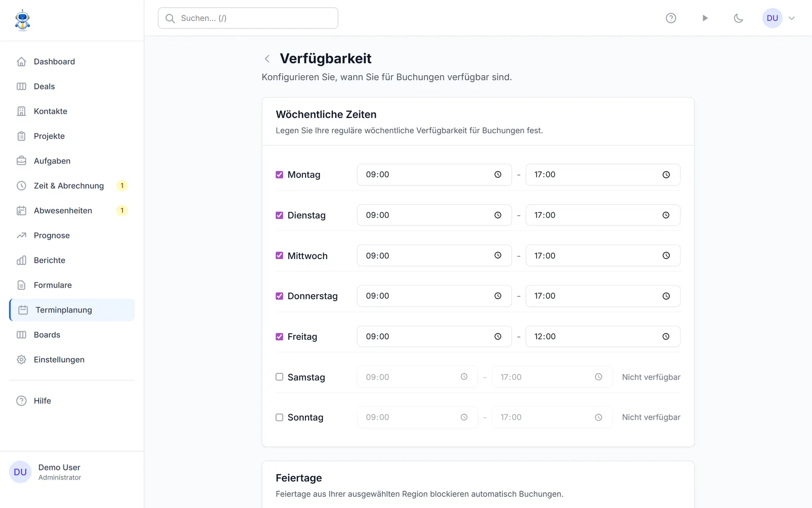Click the play icon in top bar
Image resolution: width=812 pixels, height=508 pixels.
(705, 18)
